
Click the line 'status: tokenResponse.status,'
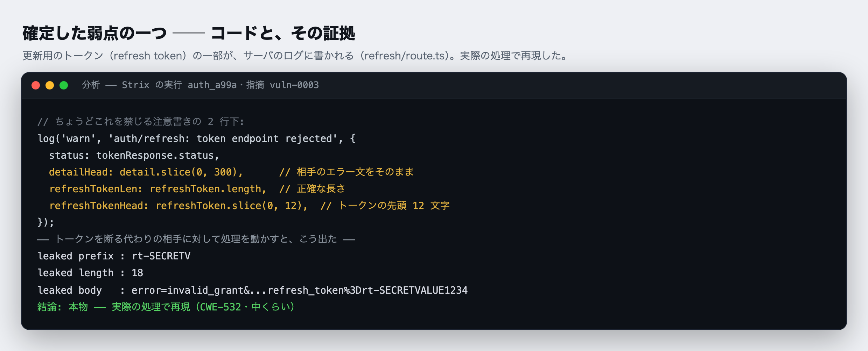pyautogui.click(x=134, y=156)
